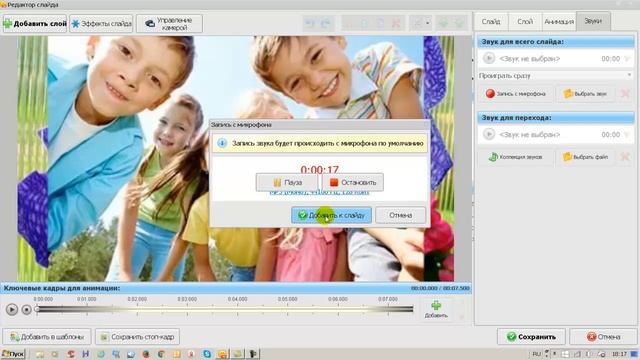Screen dimensions: 640x360
Task: Click the audio format link below timer
Action: [x=319, y=193]
